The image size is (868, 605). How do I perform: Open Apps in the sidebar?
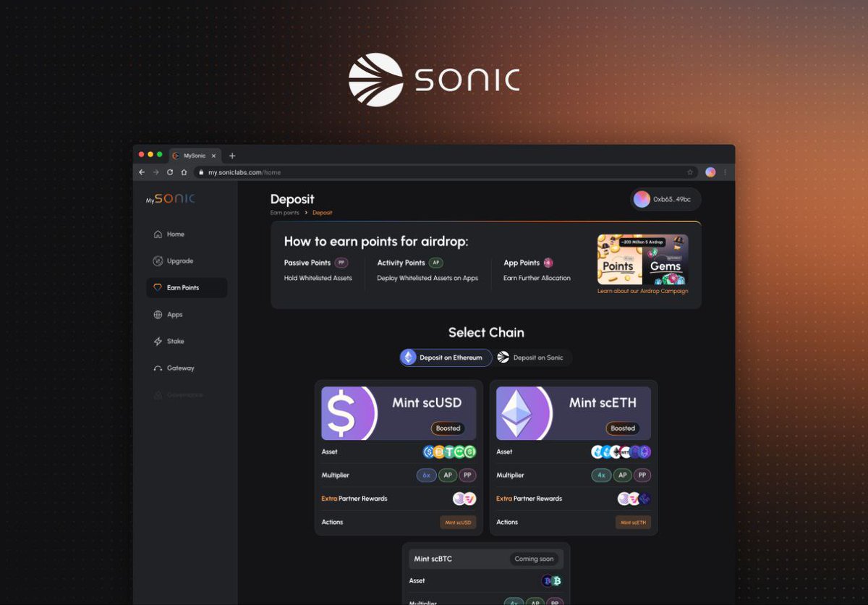click(169, 315)
